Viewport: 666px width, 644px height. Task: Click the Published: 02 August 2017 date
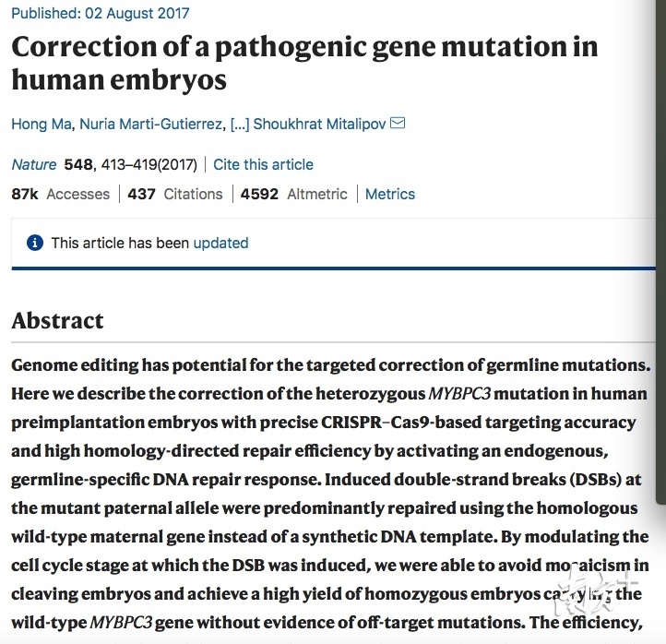pos(101,13)
